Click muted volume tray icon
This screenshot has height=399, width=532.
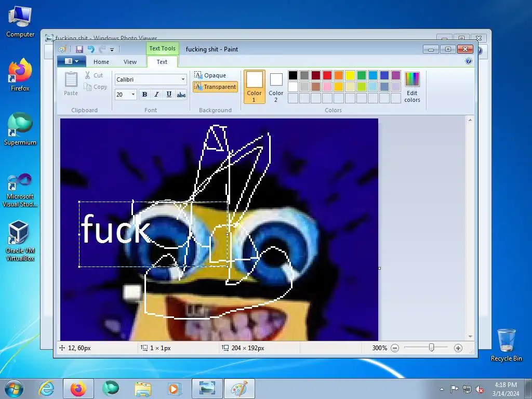(480, 390)
